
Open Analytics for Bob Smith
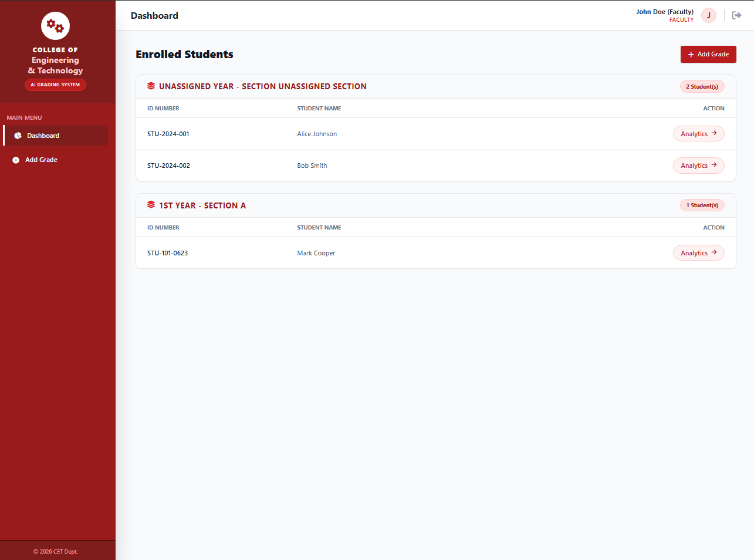(x=698, y=165)
